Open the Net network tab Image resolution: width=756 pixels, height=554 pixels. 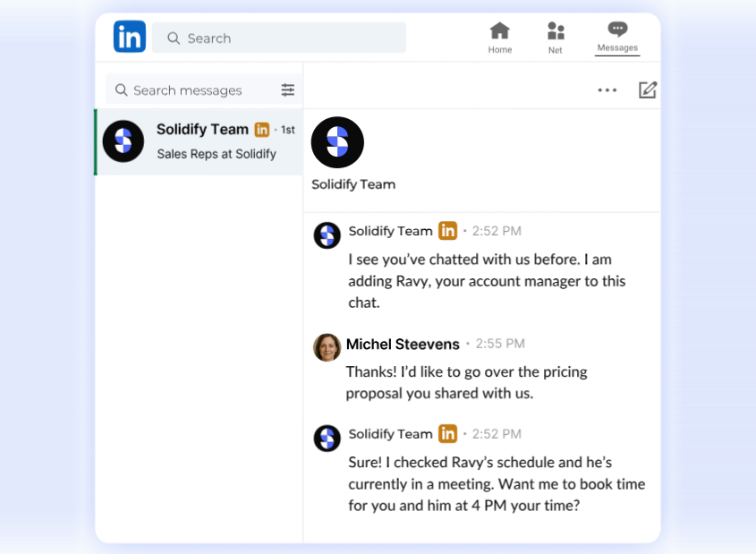coord(555,38)
